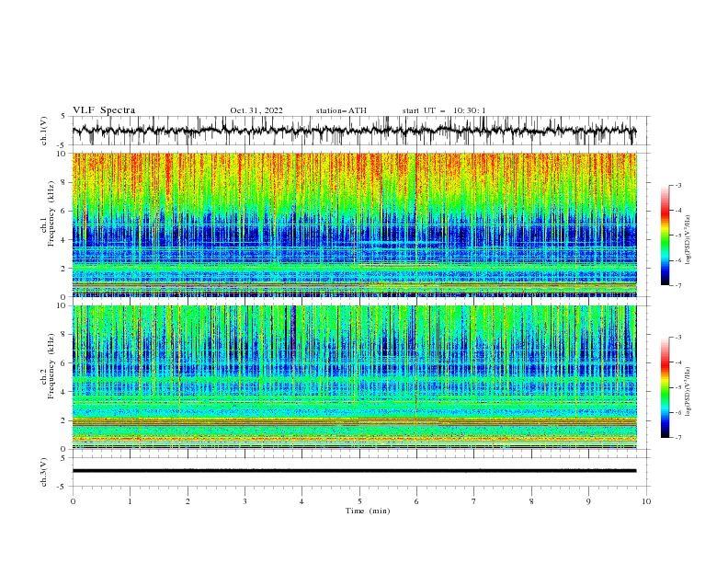Image resolution: width=728 pixels, height=563 pixels.
Task: Click time axis tick label '5'
Action: click(x=359, y=501)
